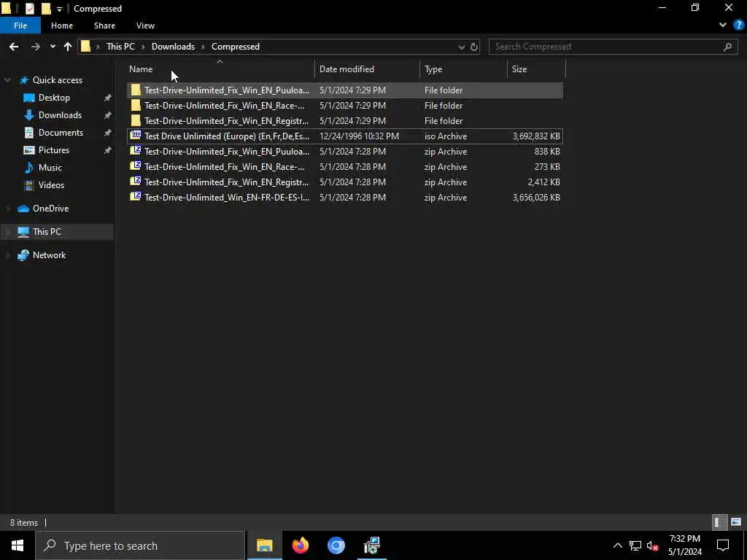This screenshot has width=747, height=560.
Task: Select the Race- zip archive
Action: pyautogui.click(x=345, y=167)
